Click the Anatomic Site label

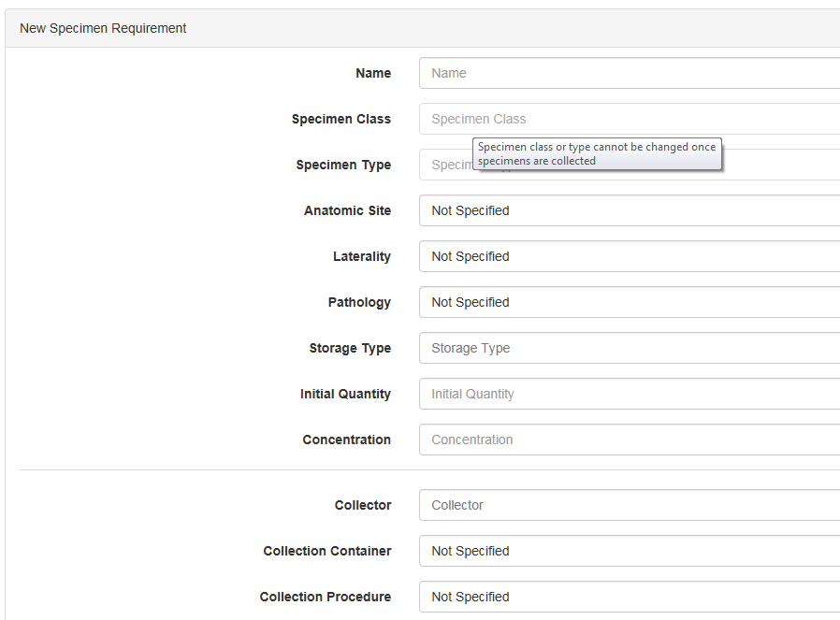(348, 210)
